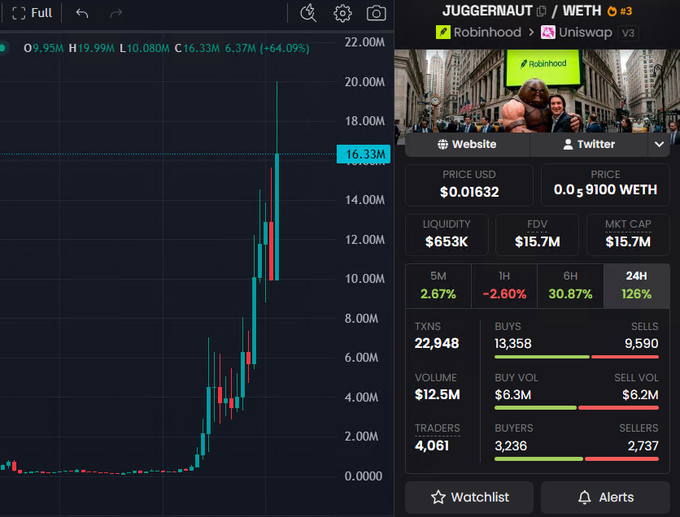
Task: Click the buy vol versus sell vol bar
Action: (x=576, y=408)
